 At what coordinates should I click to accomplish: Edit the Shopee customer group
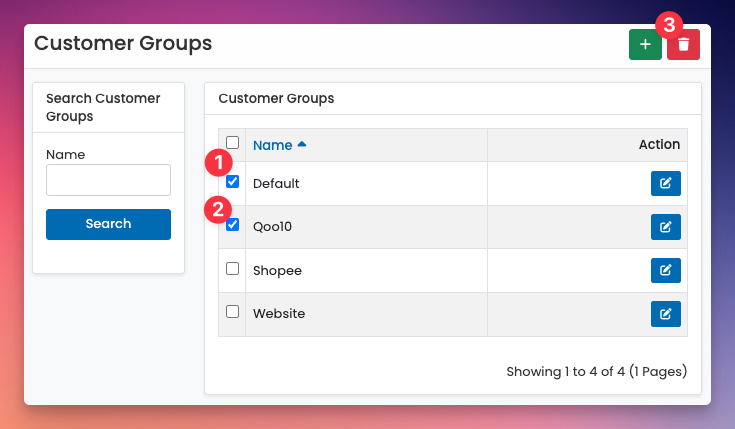665,271
